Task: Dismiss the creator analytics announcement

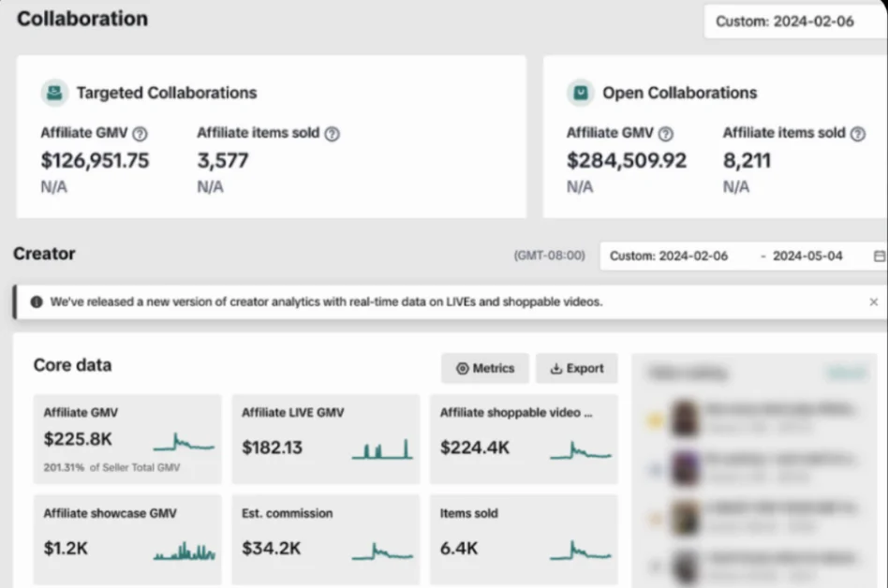Action: tap(873, 301)
